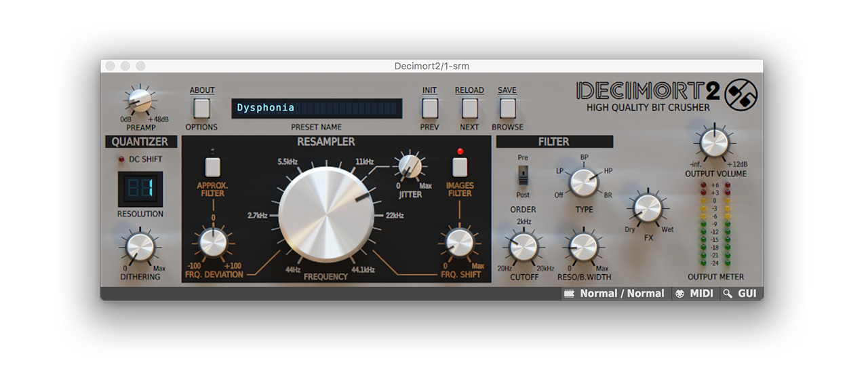This screenshot has width=868, height=367.
Task: Adjust the DITHERING knob
Action: coord(140,247)
